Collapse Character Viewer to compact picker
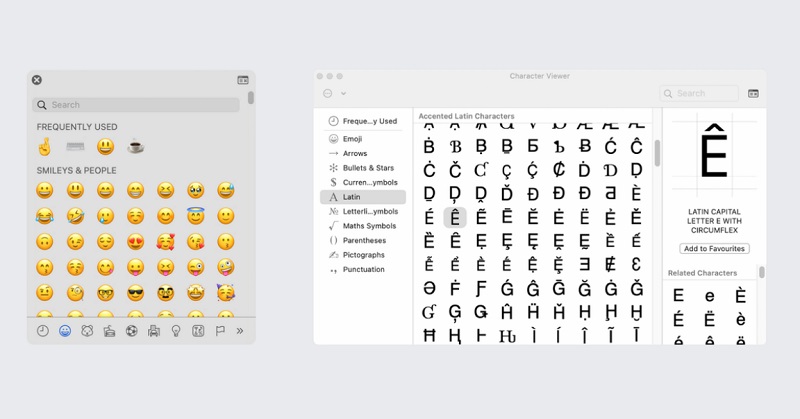 coord(753,93)
